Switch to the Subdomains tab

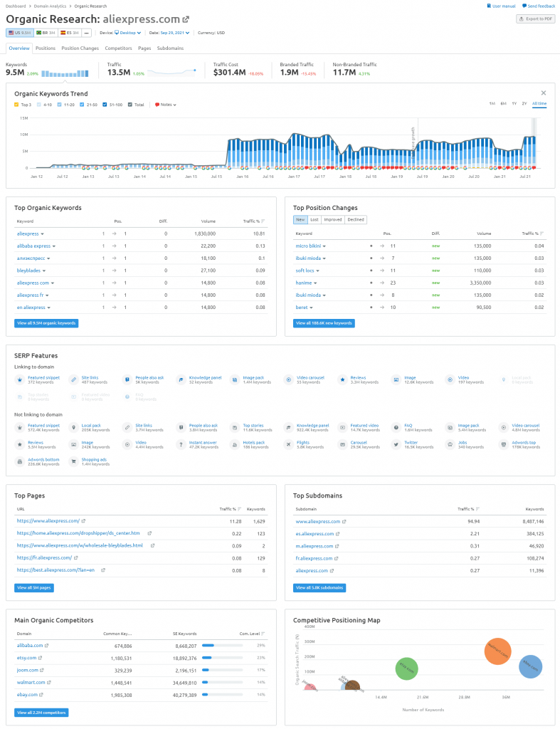170,48
